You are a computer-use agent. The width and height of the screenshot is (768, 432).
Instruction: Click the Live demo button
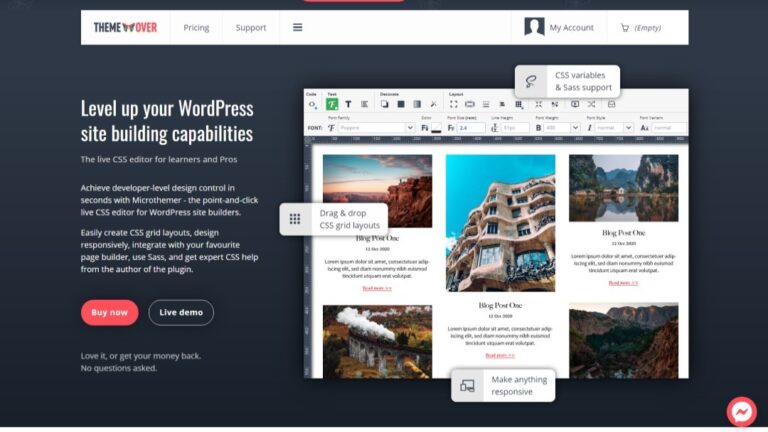pos(181,312)
